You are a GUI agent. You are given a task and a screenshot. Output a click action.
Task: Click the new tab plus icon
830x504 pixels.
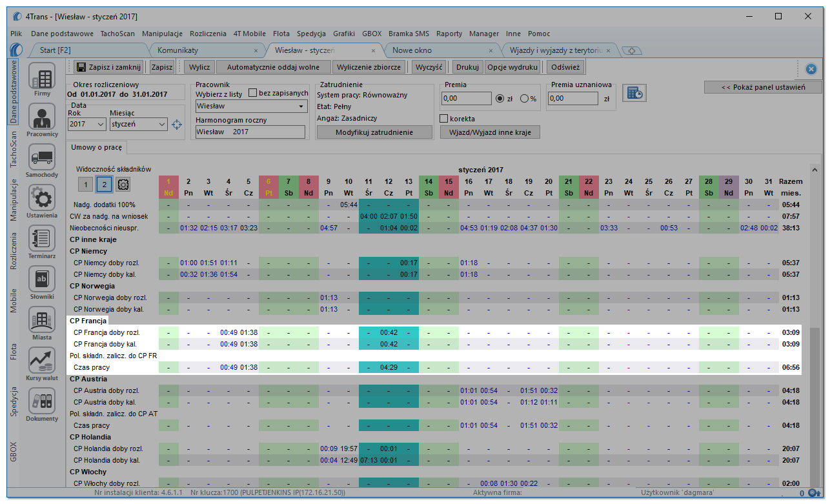632,50
